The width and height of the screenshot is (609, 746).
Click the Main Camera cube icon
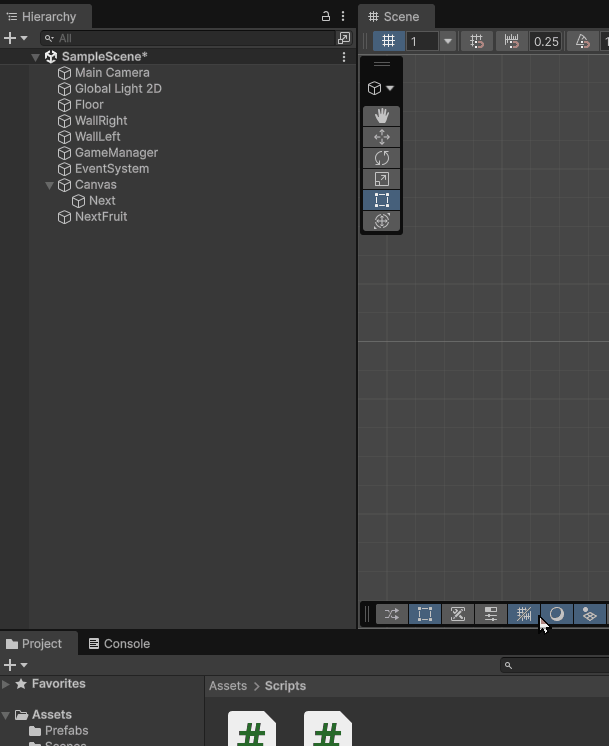64,73
